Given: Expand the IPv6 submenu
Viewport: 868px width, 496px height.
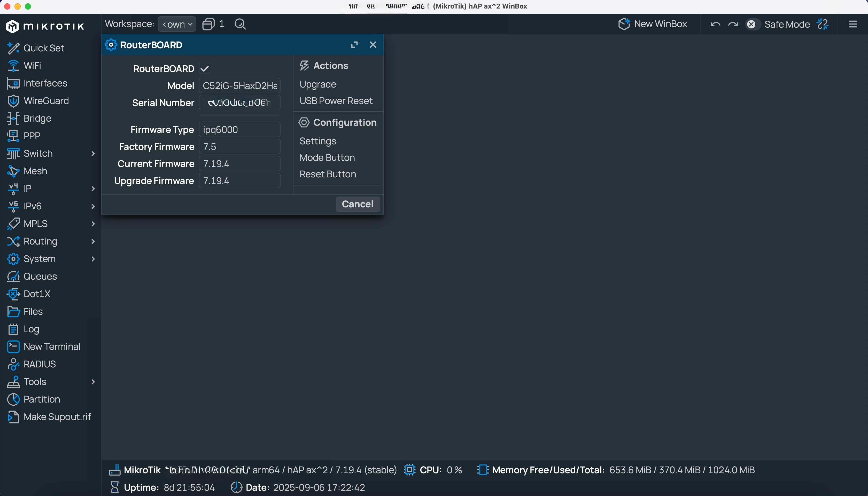Looking at the screenshot, I should pos(93,207).
